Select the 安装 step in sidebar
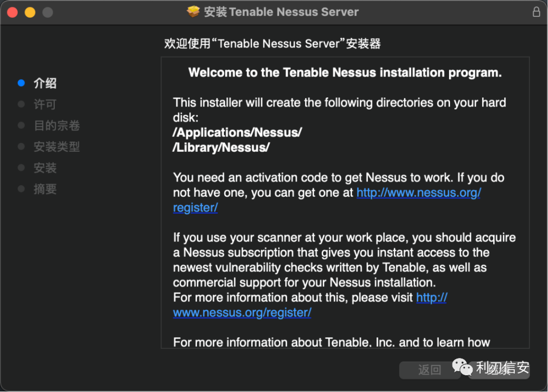Viewport: 548px width, 392px height. 45,168
